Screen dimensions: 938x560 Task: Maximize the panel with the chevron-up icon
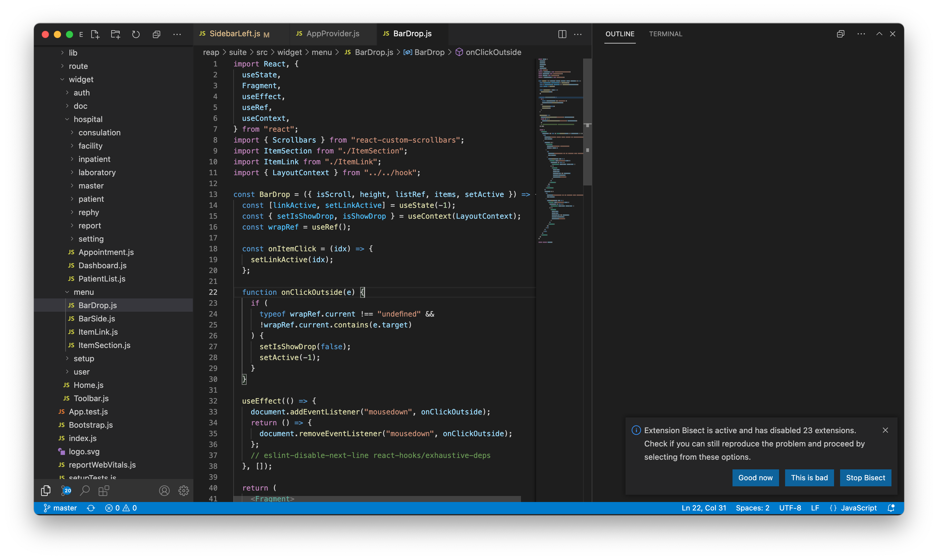tap(879, 34)
